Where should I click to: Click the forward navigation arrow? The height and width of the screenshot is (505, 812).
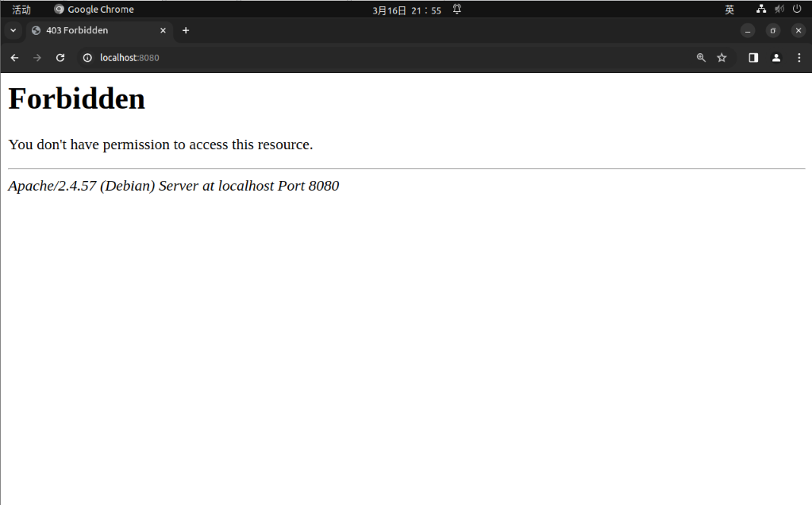click(x=37, y=58)
